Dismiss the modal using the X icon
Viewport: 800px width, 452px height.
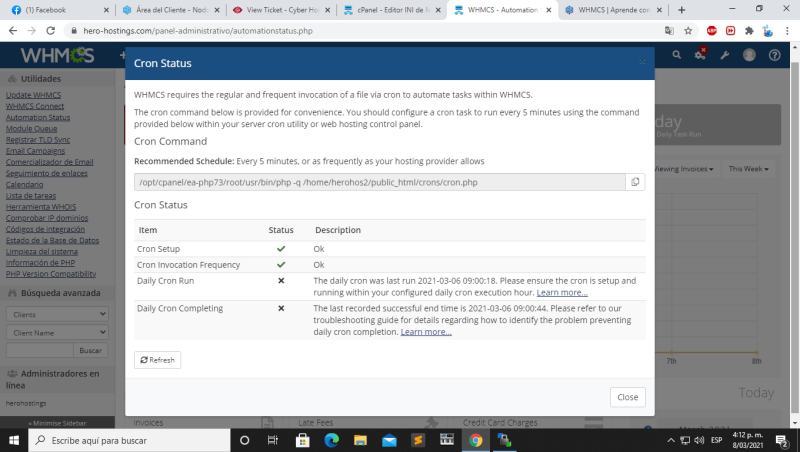642,62
